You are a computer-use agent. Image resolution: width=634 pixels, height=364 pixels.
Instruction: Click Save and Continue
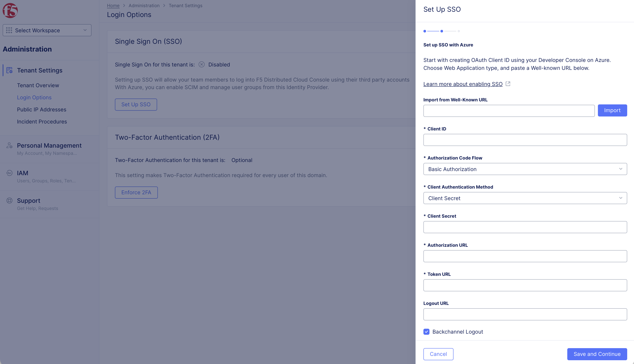pyautogui.click(x=597, y=354)
